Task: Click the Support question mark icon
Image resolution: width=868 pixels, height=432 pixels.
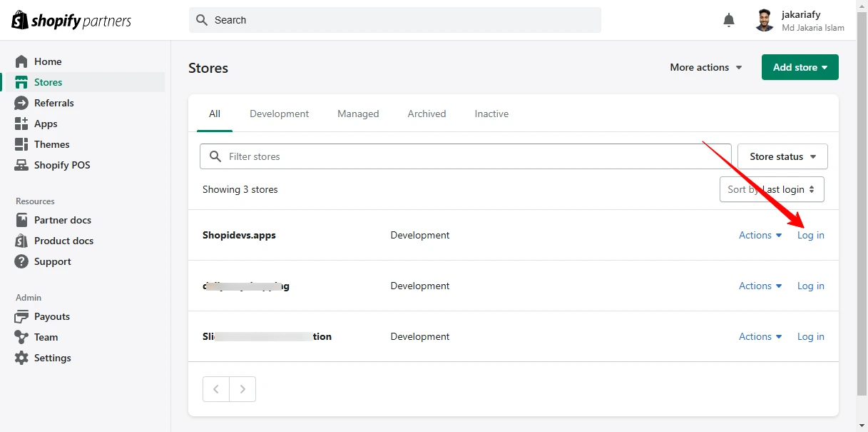Action: pos(21,261)
